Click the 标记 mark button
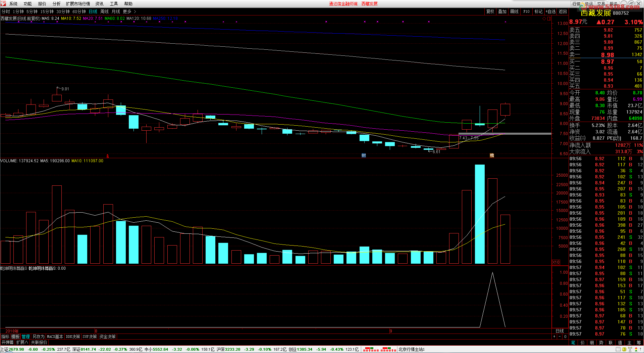 tap(538, 11)
